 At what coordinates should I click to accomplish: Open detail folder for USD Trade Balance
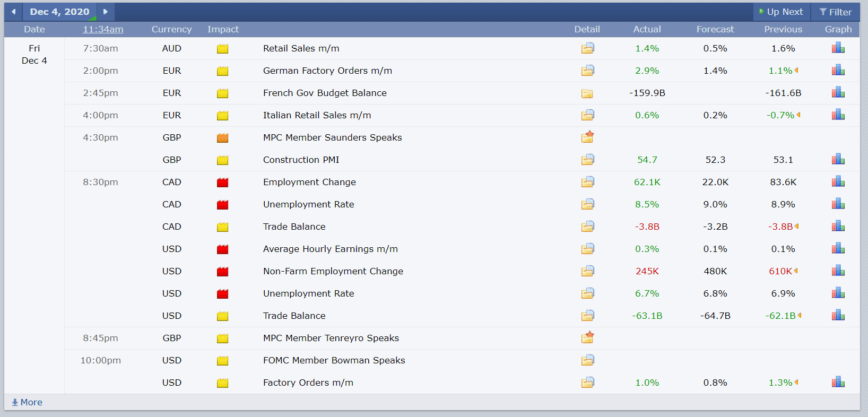coord(587,316)
